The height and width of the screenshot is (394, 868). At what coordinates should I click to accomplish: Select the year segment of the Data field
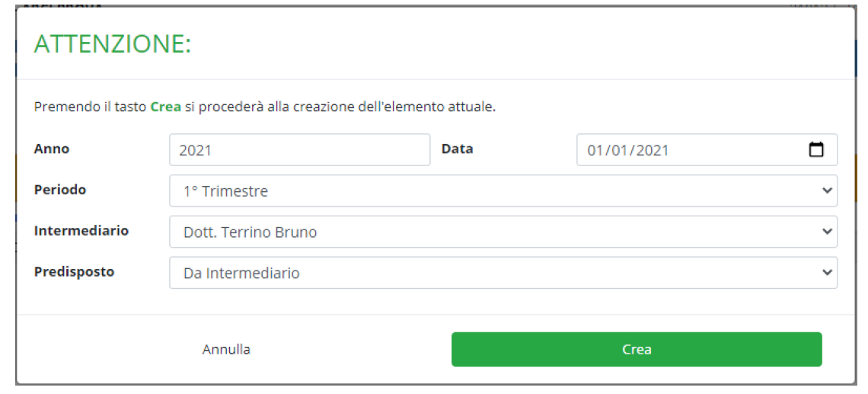click(x=653, y=151)
